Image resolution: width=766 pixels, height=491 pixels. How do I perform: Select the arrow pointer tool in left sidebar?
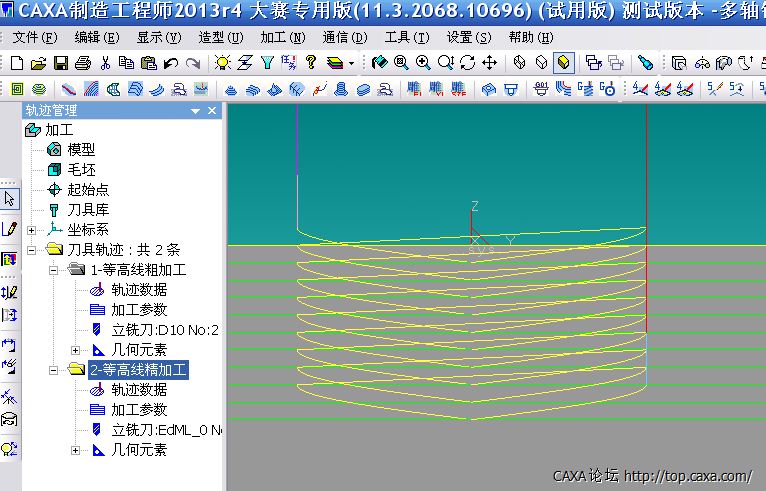point(10,199)
